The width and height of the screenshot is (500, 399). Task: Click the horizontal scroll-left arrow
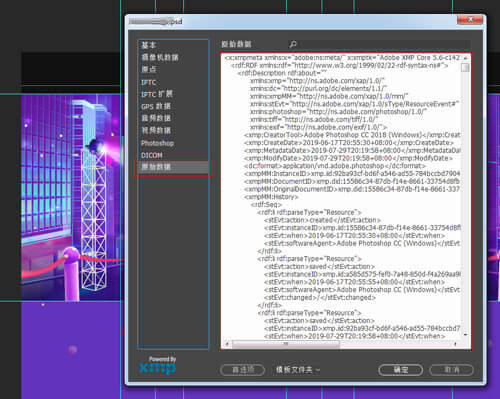(227, 344)
